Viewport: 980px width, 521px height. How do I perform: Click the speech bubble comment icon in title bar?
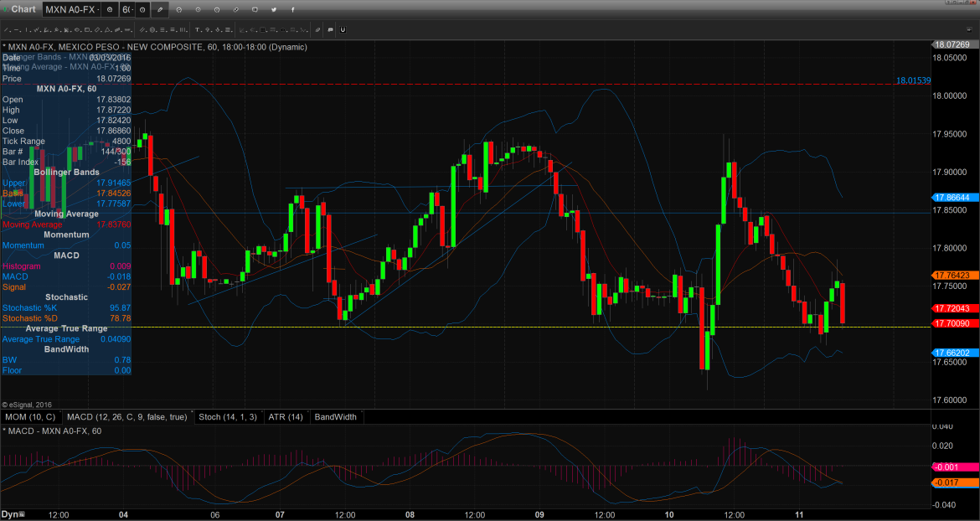[x=255, y=9]
